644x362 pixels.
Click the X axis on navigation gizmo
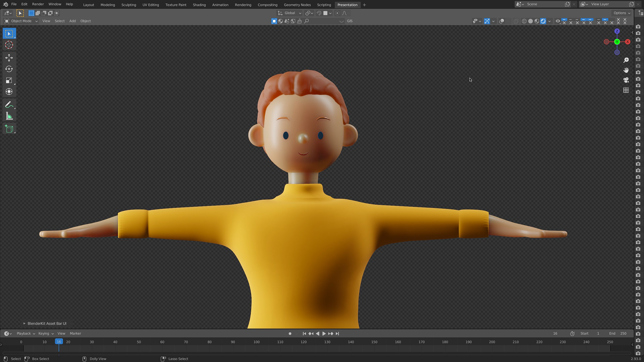pos(628,42)
